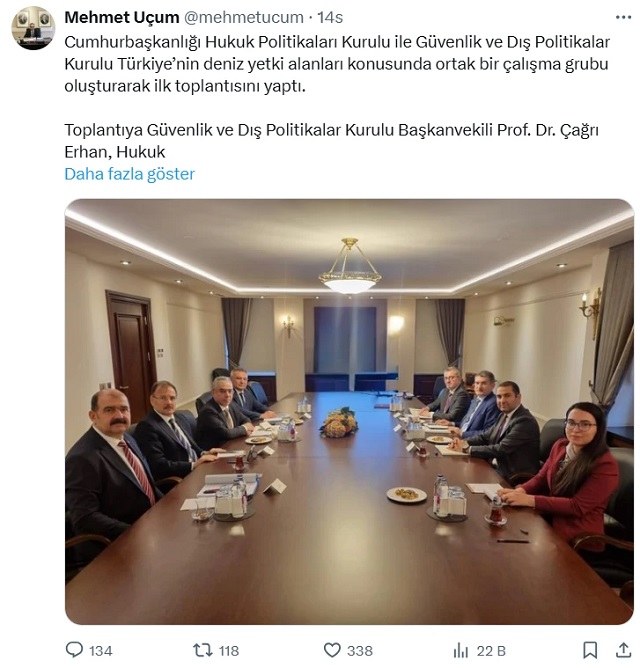Click the 22 B views count

click(491, 651)
